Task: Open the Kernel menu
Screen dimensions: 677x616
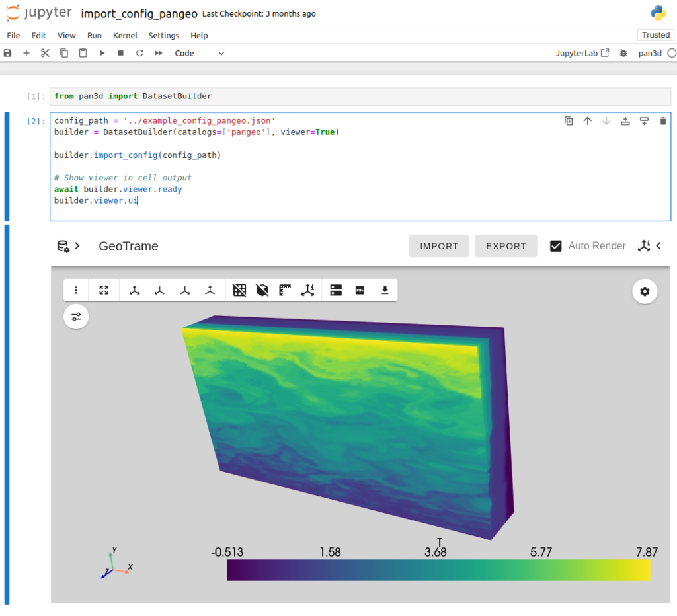Action: coord(125,36)
